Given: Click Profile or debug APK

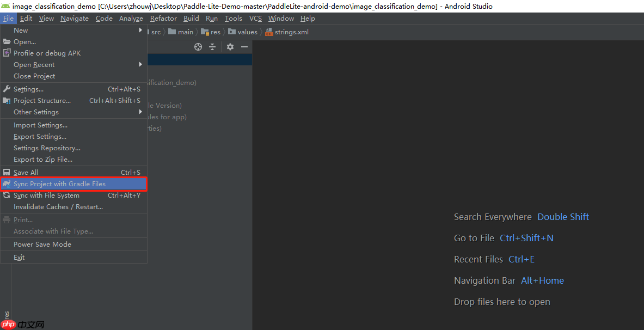Looking at the screenshot, I should tap(47, 53).
